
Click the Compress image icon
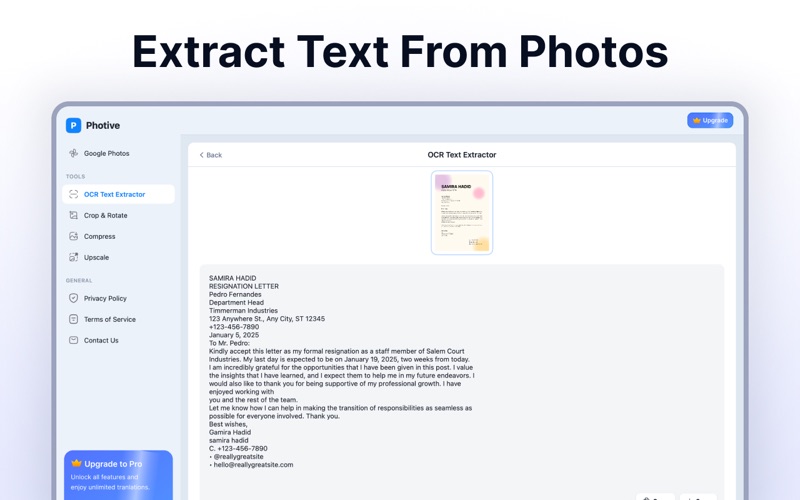[x=73, y=236]
